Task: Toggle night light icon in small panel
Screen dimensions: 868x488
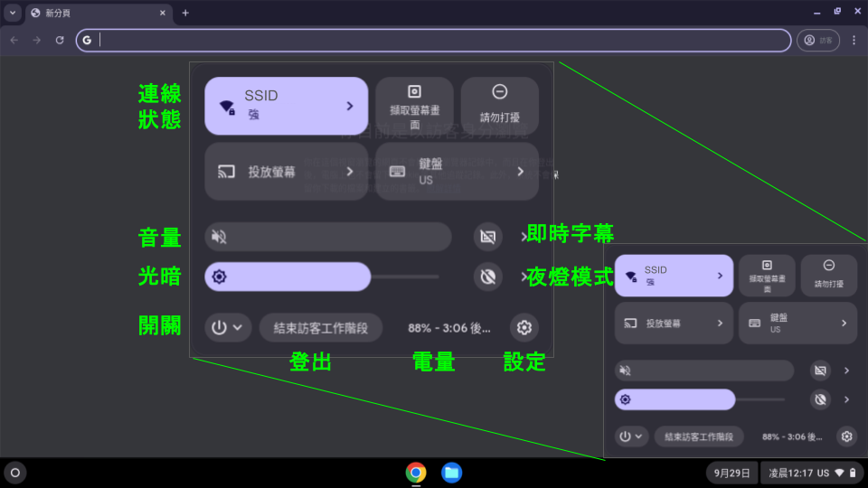Action: [820, 399]
